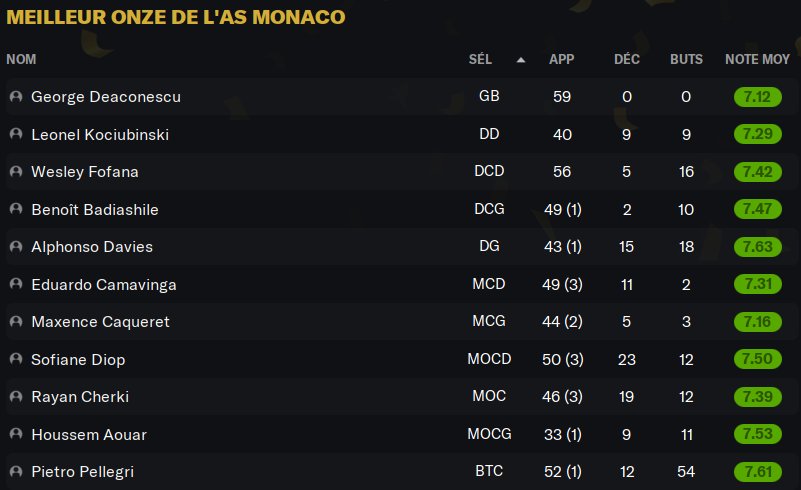Click Maxence Caqueret's name
The height and width of the screenshot is (490, 801).
pyautogui.click(x=100, y=322)
